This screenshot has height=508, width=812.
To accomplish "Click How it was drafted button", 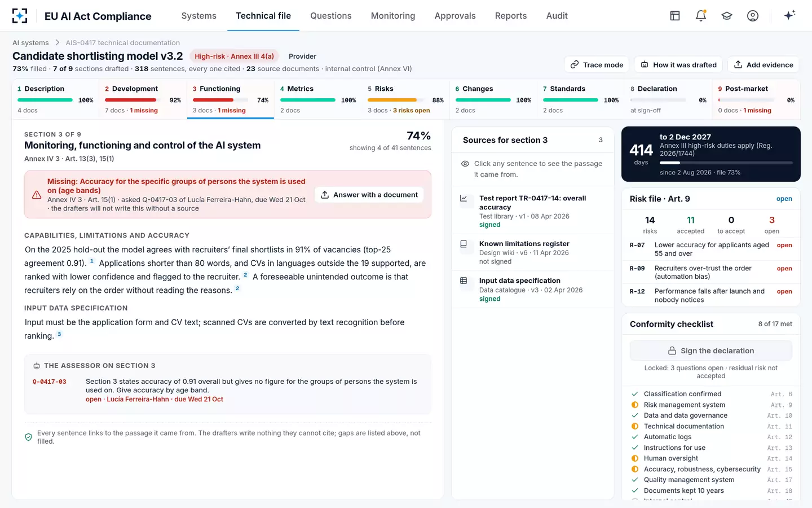I will click(678, 65).
